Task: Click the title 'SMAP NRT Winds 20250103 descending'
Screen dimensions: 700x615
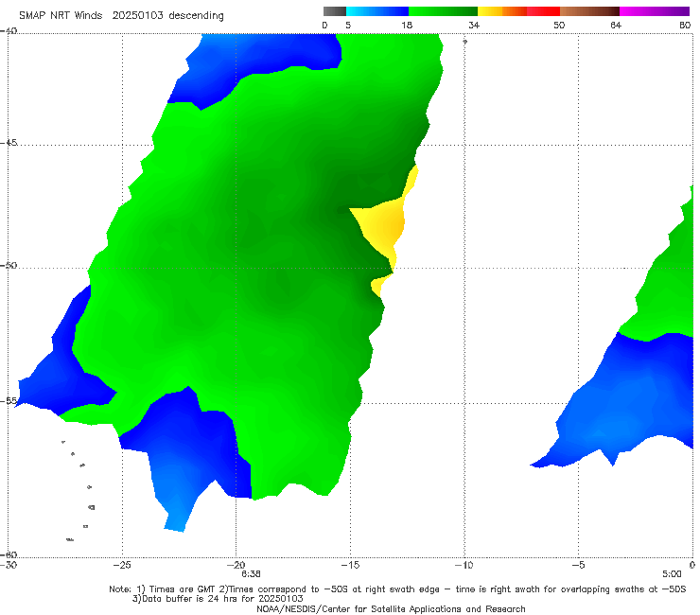Action: click(x=121, y=15)
